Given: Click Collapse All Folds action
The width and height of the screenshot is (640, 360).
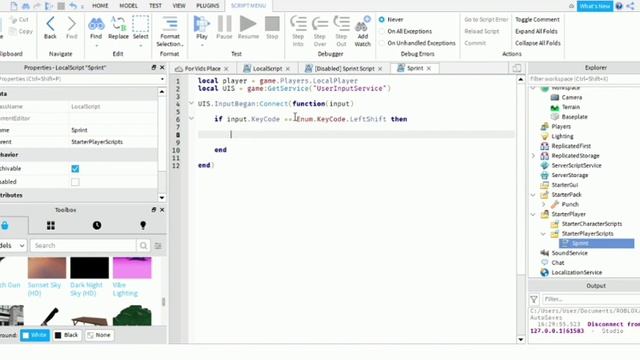Looking at the screenshot, I should tap(538, 43).
